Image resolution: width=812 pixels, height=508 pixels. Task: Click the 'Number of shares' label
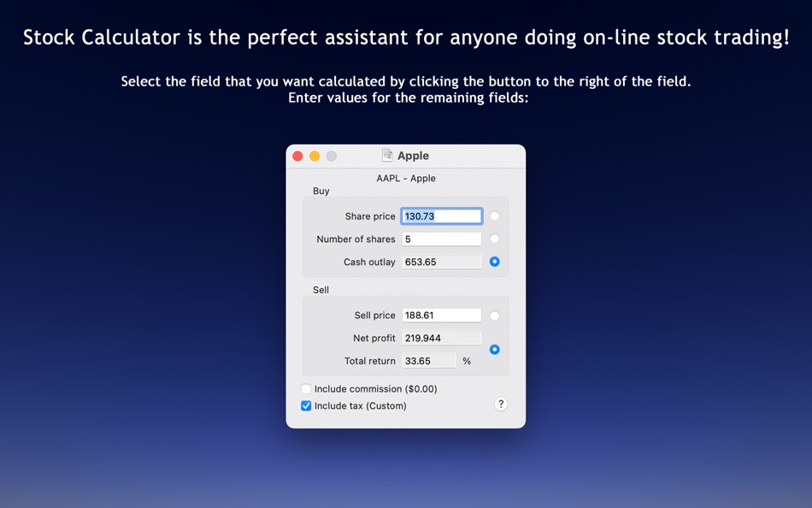tap(356, 239)
